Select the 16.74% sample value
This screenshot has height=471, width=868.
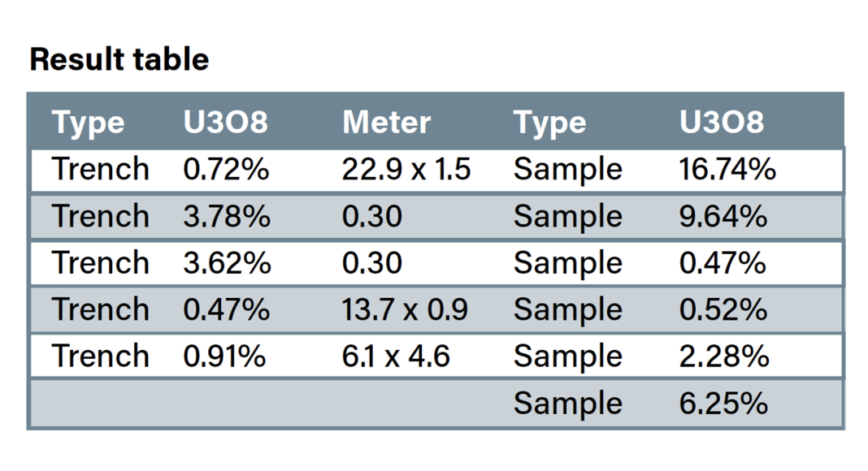click(x=727, y=169)
